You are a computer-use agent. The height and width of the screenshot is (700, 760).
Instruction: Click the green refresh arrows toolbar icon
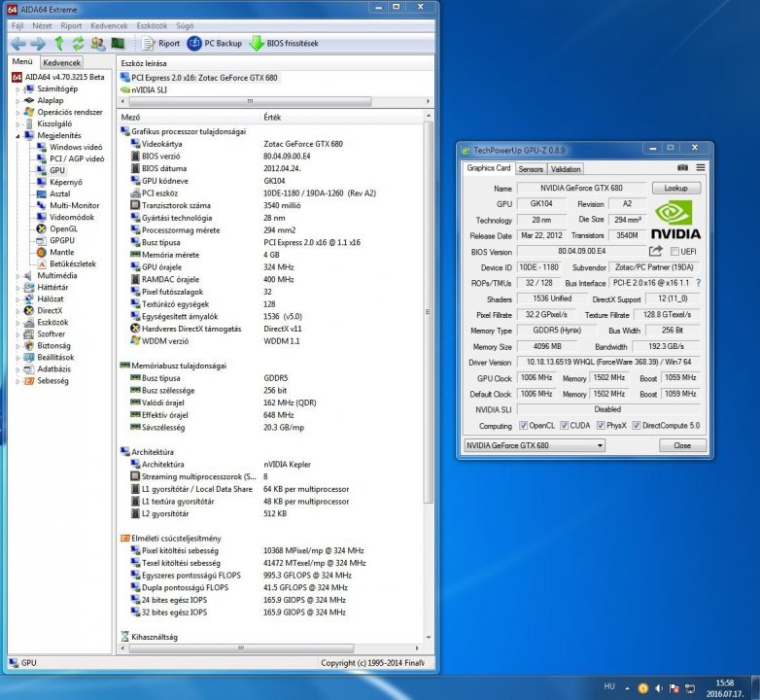pyautogui.click(x=78, y=43)
